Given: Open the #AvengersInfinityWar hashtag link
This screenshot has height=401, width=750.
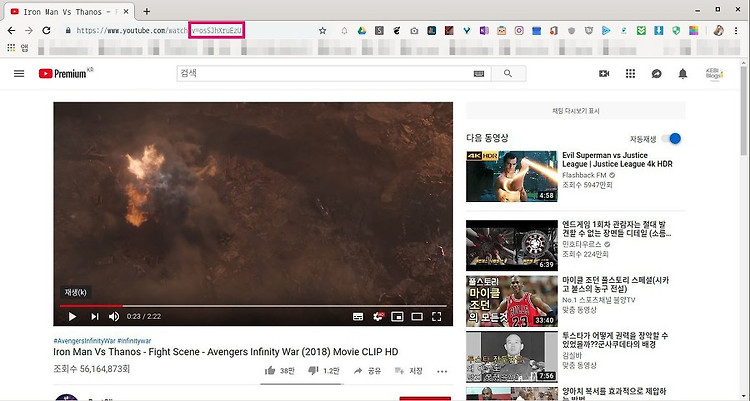Looking at the screenshot, I should 84,341.
